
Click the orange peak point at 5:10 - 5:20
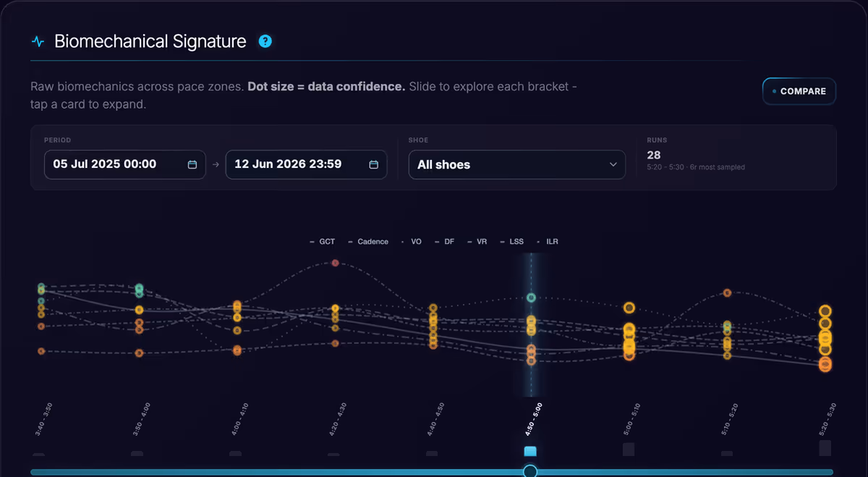pyautogui.click(x=728, y=293)
